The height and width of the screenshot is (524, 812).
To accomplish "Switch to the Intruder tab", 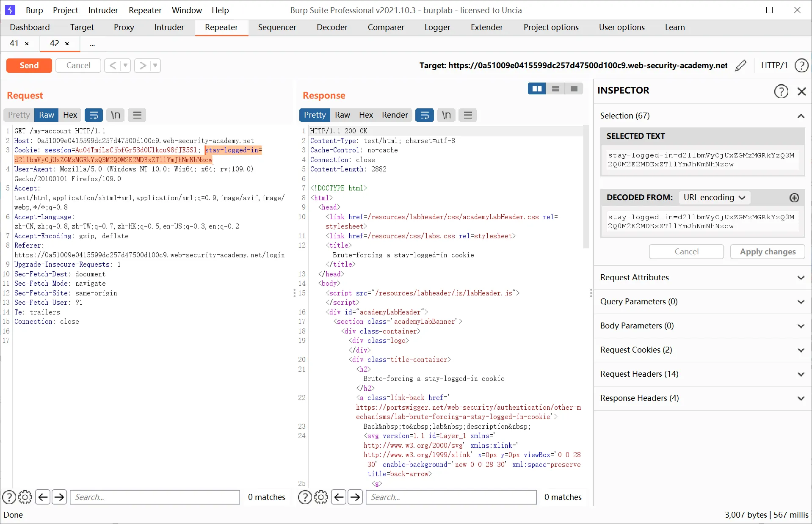I will [169, 28].
